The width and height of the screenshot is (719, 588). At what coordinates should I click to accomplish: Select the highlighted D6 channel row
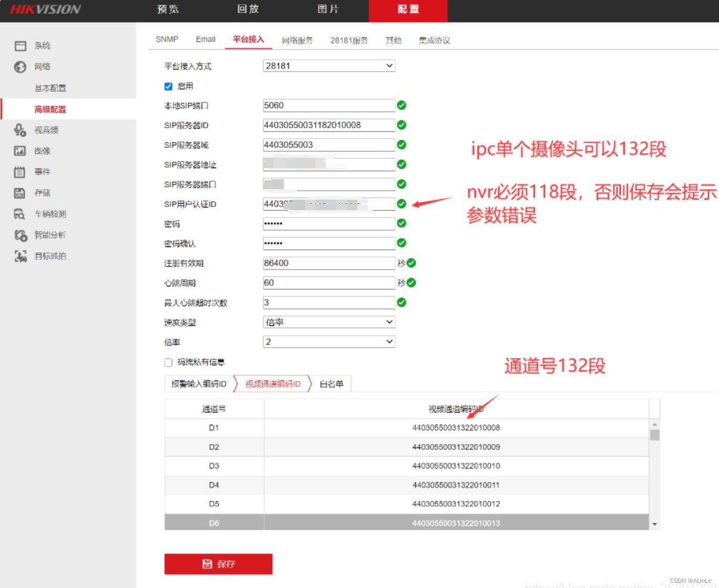pyautogui.click(x=407, y=522)
